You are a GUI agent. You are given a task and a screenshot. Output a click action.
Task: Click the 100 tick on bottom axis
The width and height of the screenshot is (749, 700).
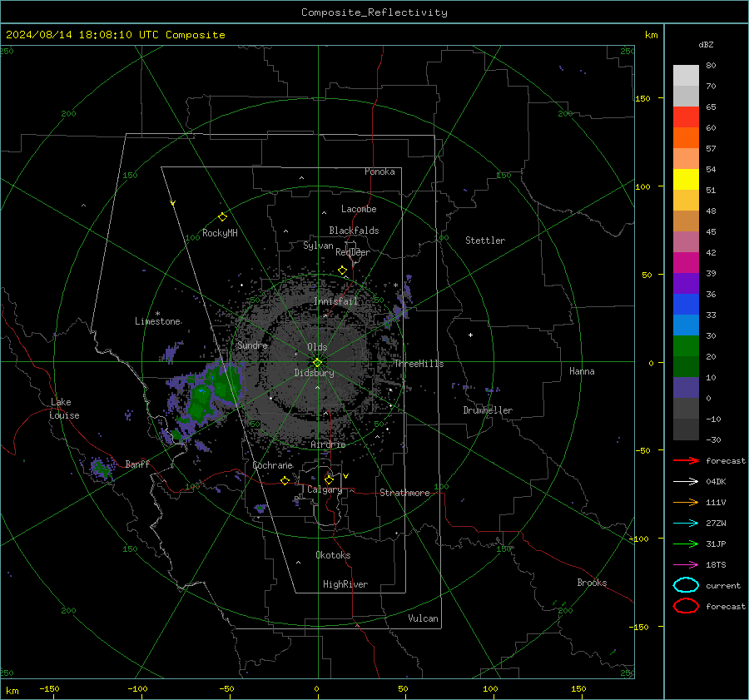click(490, 688)
